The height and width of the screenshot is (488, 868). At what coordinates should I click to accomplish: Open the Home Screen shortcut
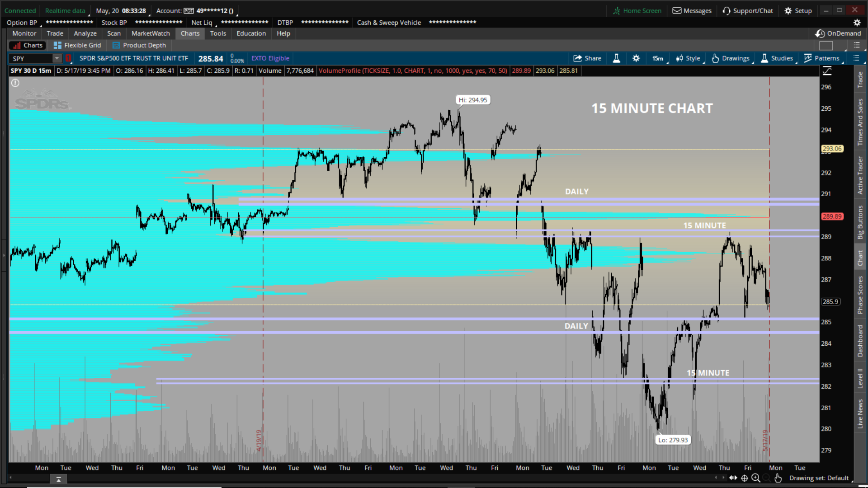(637, 11)
